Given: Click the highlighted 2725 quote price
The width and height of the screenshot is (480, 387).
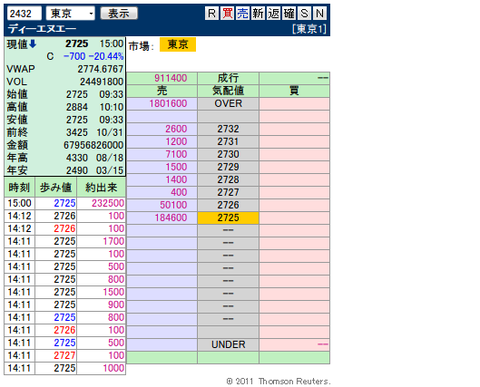Looking at the screenshot, I should 228,218.
